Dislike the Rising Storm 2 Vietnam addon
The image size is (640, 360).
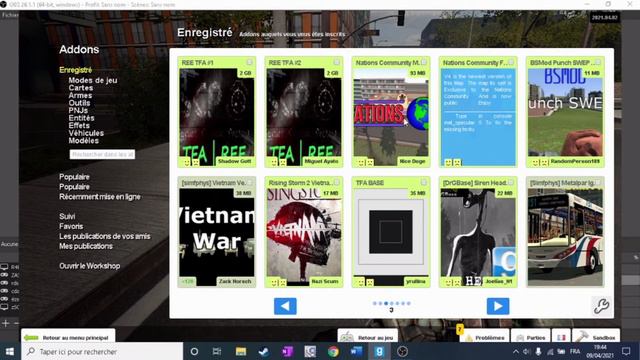282,282
